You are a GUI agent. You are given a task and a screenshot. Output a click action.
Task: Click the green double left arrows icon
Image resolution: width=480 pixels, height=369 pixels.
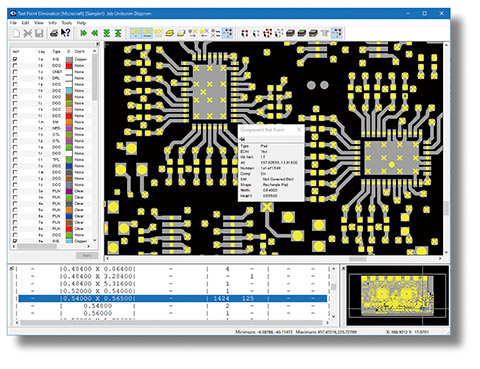click(x=95, y=33)
